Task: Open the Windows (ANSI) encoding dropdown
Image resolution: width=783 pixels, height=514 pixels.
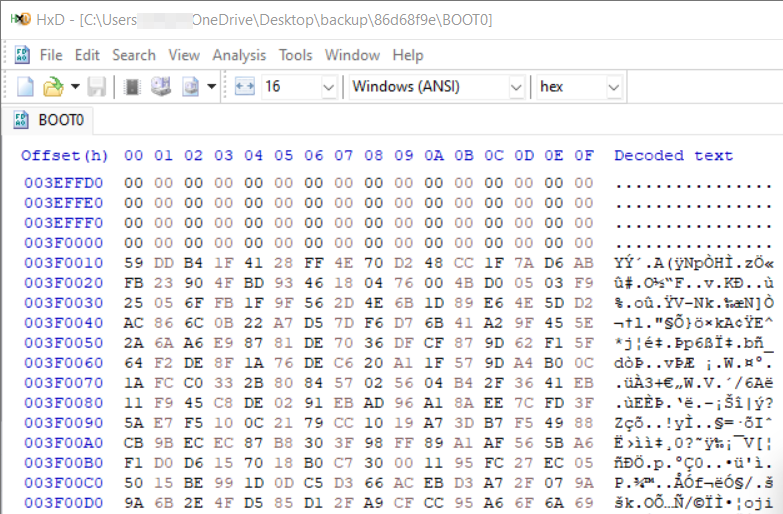Action: (436, 87)
